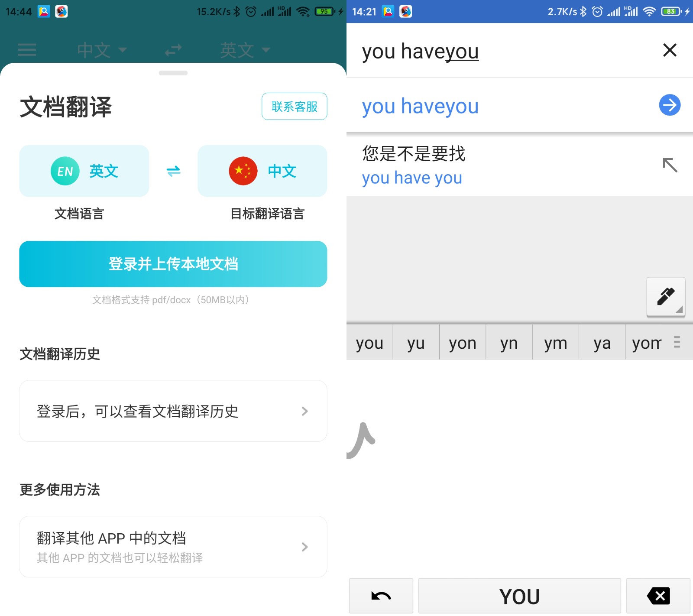Screen dimensions: 693x616
Task: Tap the YOU key on the keyboard
Action: (x=519, y=595)
